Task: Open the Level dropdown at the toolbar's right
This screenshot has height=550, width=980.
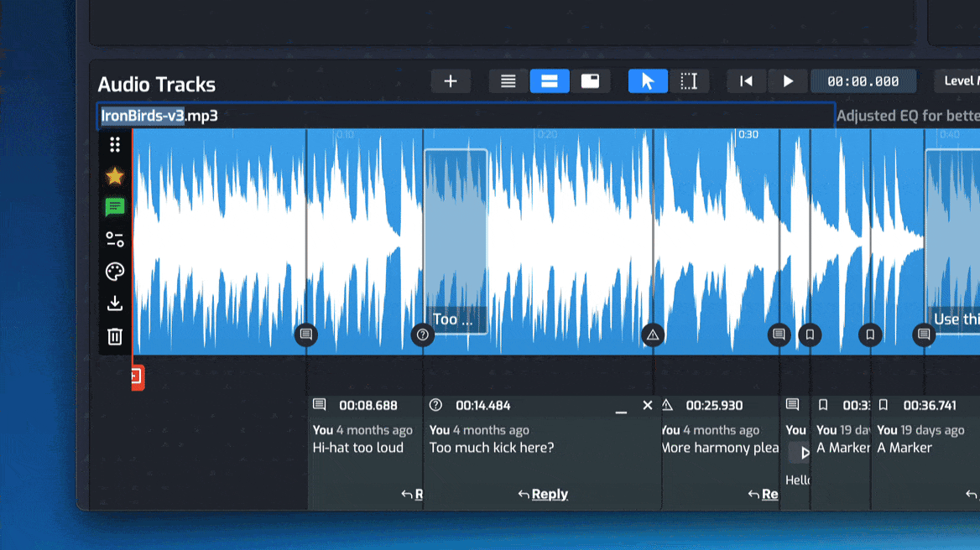Action: (957, 81)
